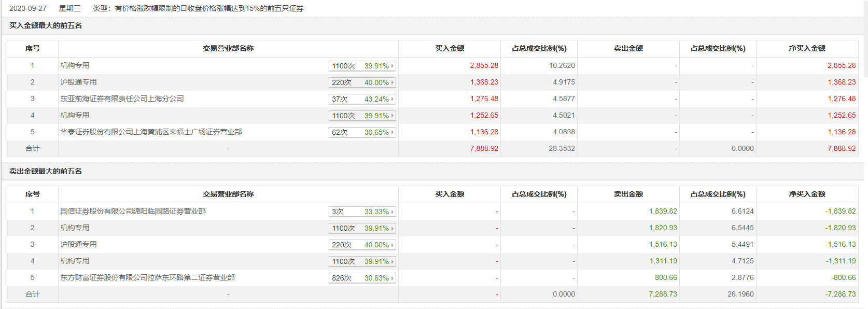Click the 交易营业部名称 header in the top table
The height and width of the screenshot is (309, 868).
click(x=228, y=48)
